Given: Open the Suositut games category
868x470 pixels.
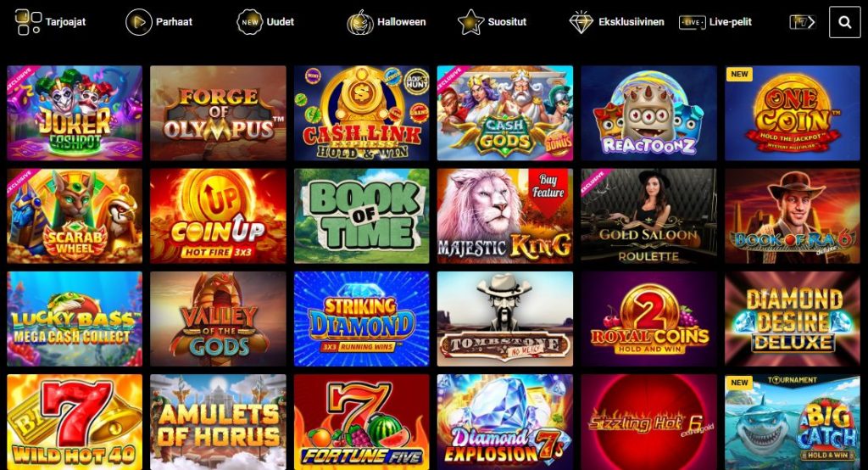Looking at the screenshot, I should point(507,22).
